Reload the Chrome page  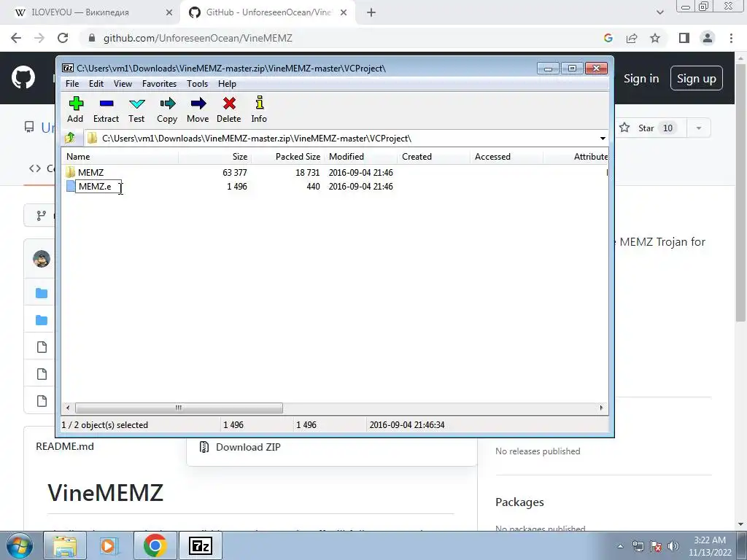pyautogui.click(x=63, y=38)
